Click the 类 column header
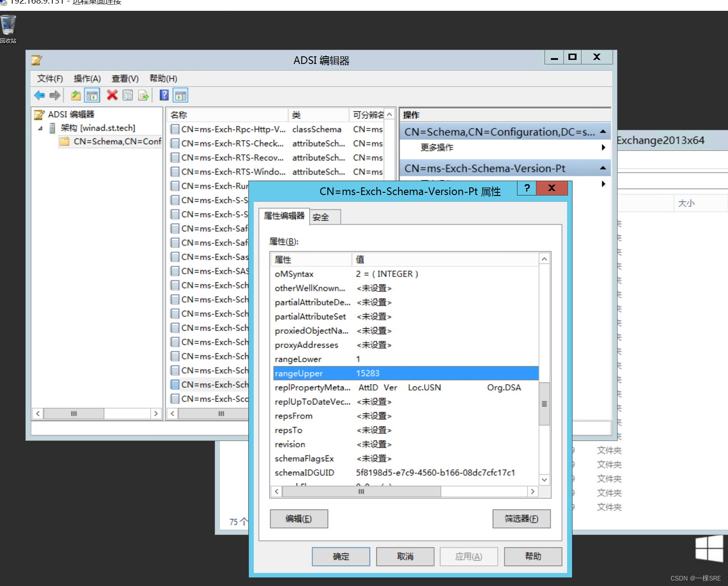Image resolution: width=728 pixels, height=586 pixels. (x=318, y=115)
